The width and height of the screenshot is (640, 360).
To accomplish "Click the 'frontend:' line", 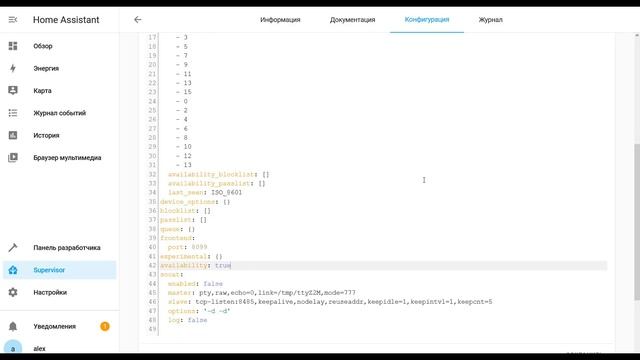I will 178,238.
